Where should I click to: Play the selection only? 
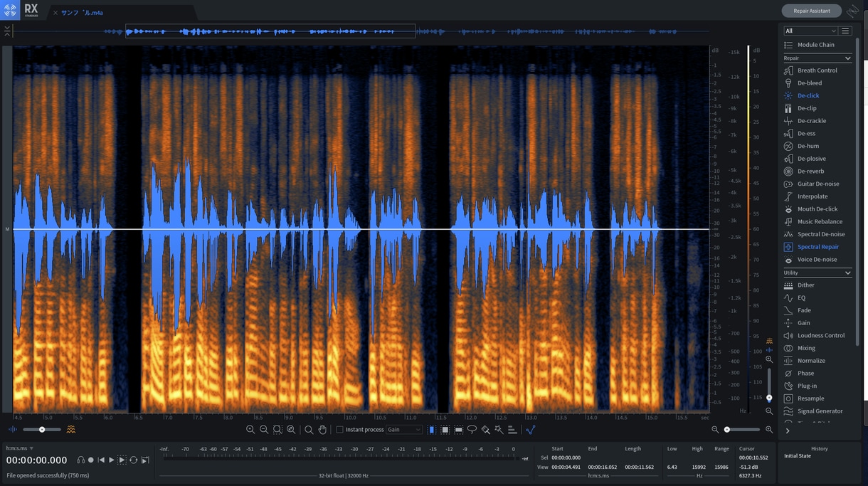click(122, 460)
